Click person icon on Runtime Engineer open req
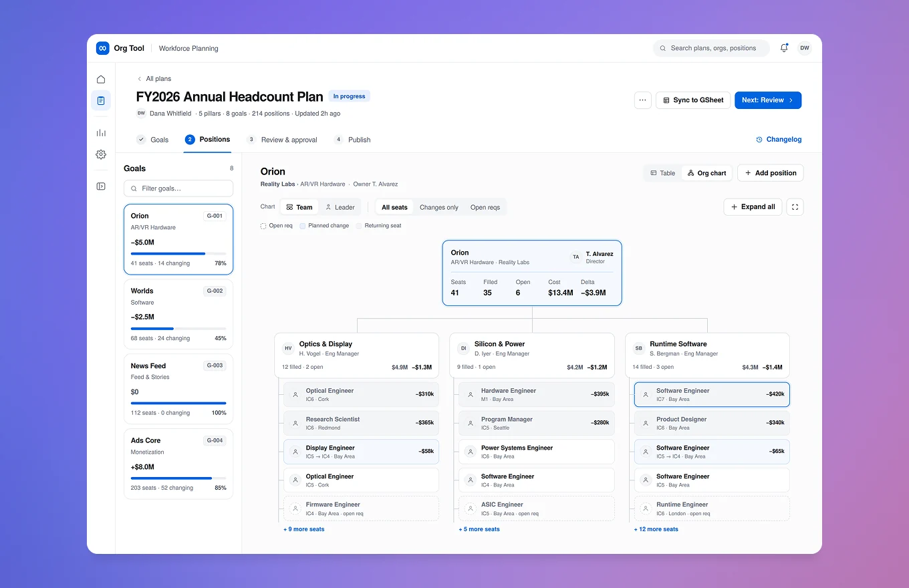Viewport: 909px width, 588px height. (x=645, y=508)
